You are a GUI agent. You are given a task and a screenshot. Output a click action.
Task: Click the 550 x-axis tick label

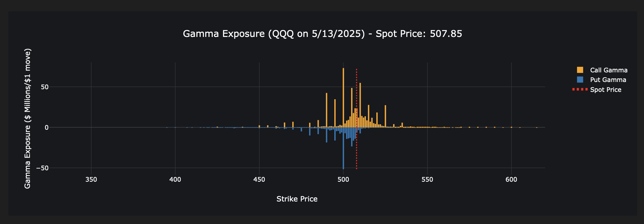[427, 180]
